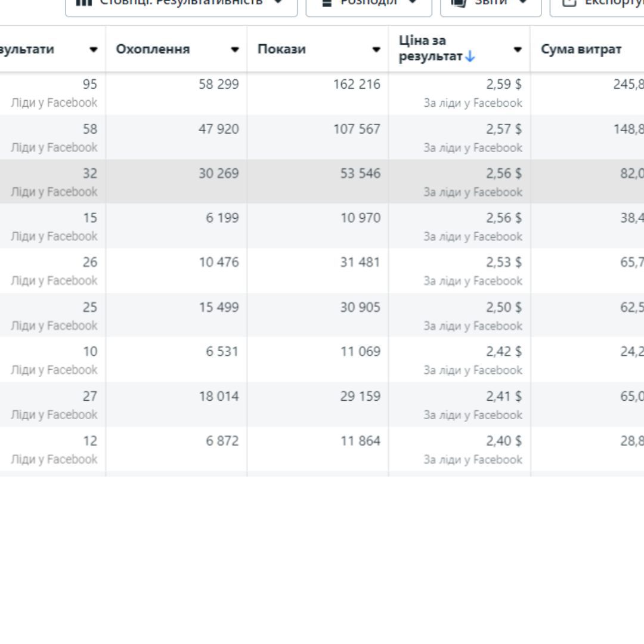This screenshot has height=644, width=644.
Task: Open the Ціна за результат column options arrow
Action: tap(518, 49)
